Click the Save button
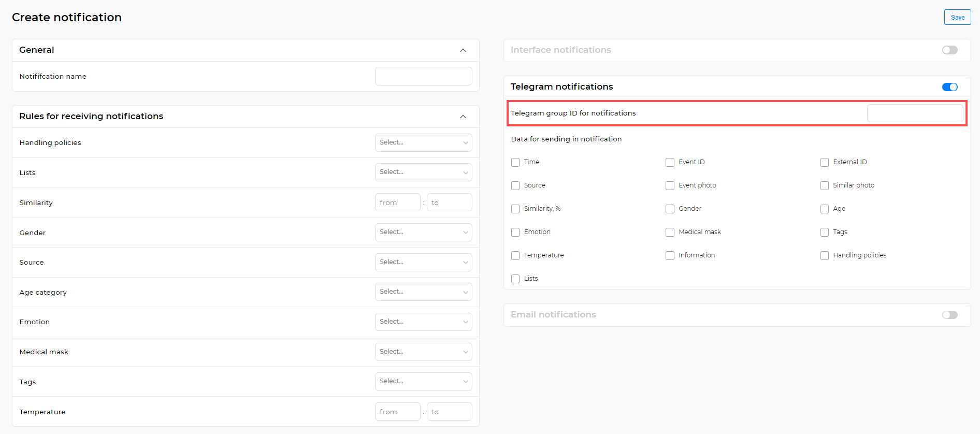The width and height of the screenshot is (980, 434). tap(957, 17)
